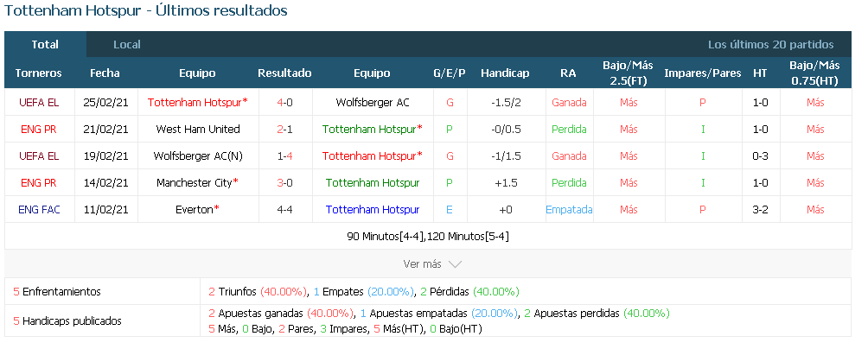Open Wolfsberger AC team on 25/02/21
868x349 pixels.
click(x=373, y=102)
